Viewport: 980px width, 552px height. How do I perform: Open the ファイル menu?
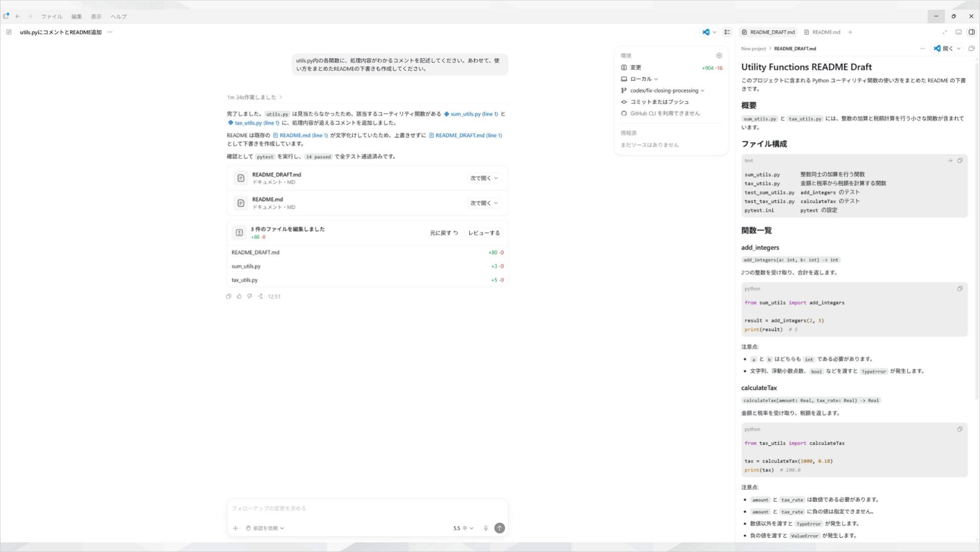(52, 16)
